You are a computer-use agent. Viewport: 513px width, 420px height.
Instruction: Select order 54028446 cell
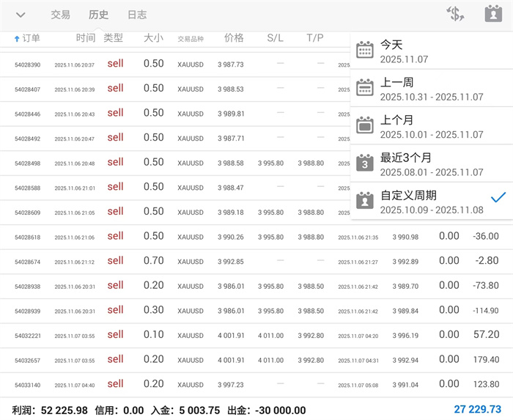point(28,114)
